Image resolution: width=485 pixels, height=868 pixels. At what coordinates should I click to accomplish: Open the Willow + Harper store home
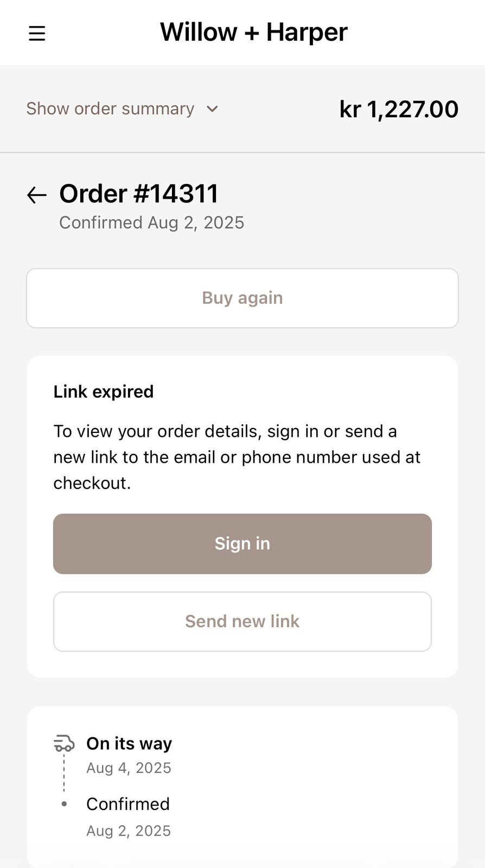pyautogui.click(x=253, y=32)
